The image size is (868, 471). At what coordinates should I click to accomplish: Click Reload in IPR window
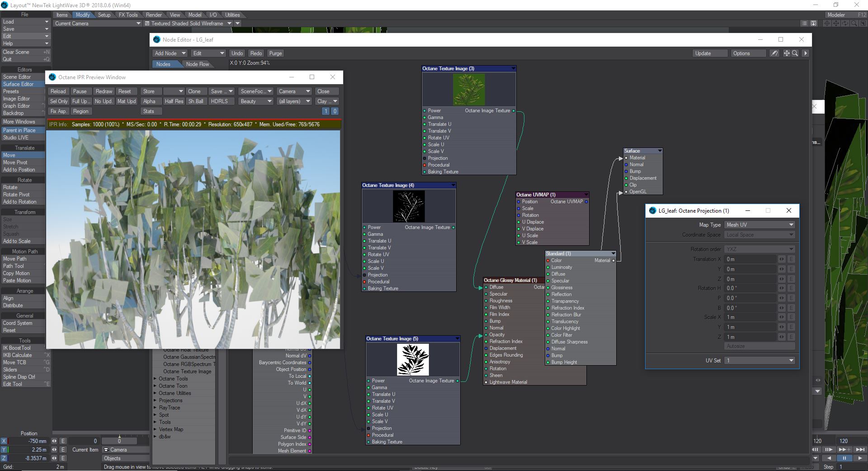coord(58,91)
